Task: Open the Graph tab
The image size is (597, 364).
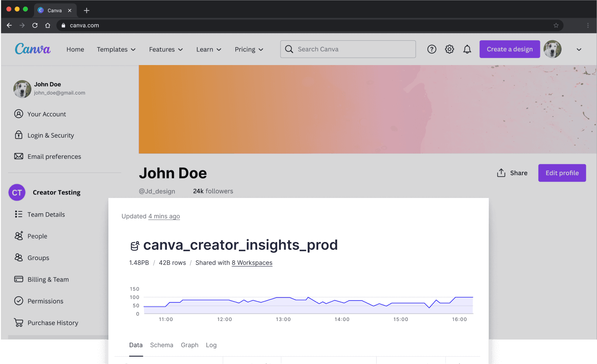Action: 189,345
